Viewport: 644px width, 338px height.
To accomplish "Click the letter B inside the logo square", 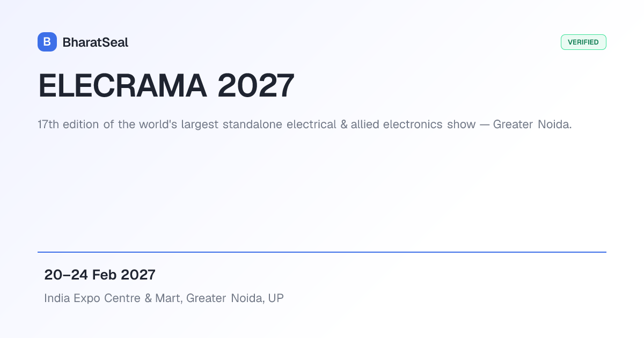I will click(x=47, y=42).
